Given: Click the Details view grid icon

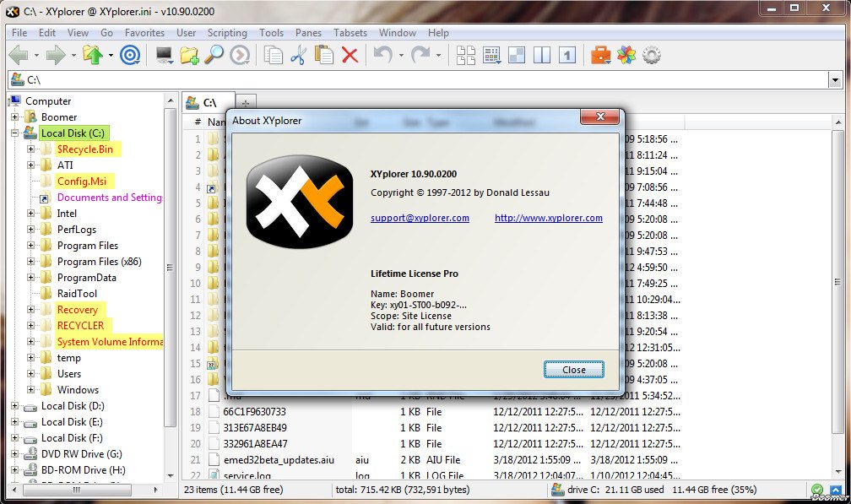Looking at the screenshot, I should (x=491, y=55).
